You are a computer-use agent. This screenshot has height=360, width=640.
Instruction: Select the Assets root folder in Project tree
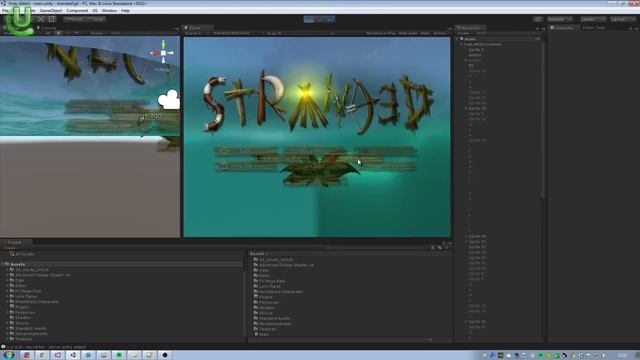pyautogui.click(x=18, y=264)
